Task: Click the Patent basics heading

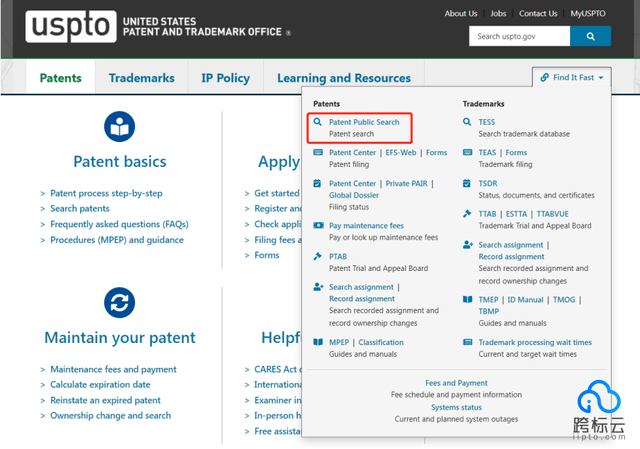Action: pyautogui.click(x=120, y=162)
